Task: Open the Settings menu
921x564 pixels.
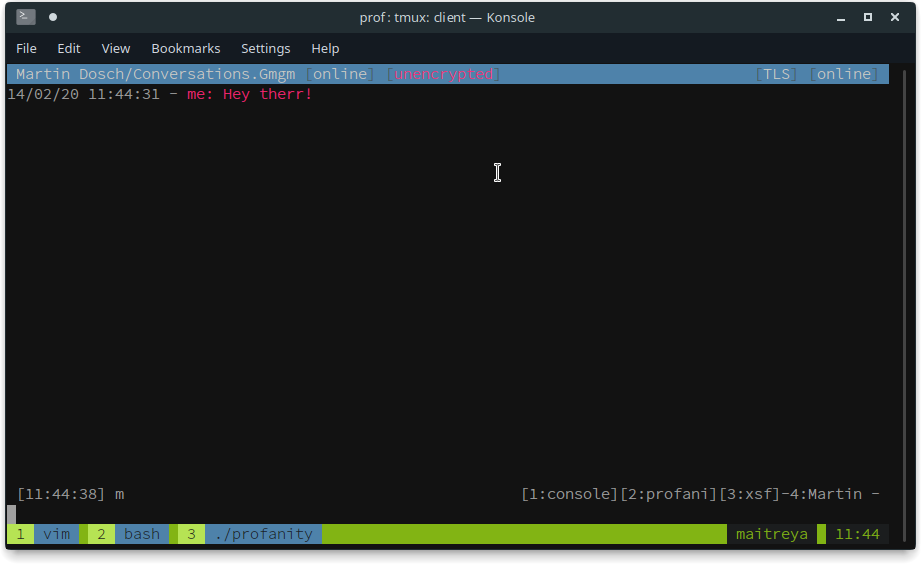Action: click(x=266, y=48)
